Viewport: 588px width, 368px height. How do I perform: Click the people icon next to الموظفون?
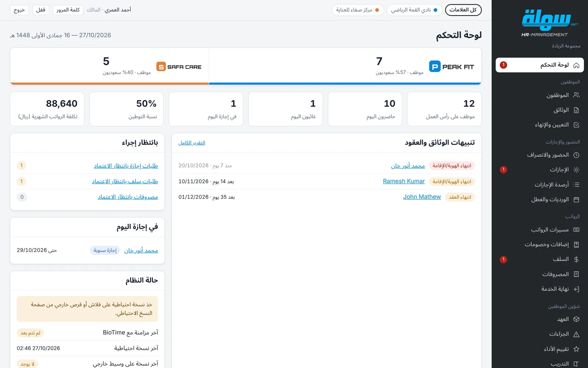click(x=576, y=95)
